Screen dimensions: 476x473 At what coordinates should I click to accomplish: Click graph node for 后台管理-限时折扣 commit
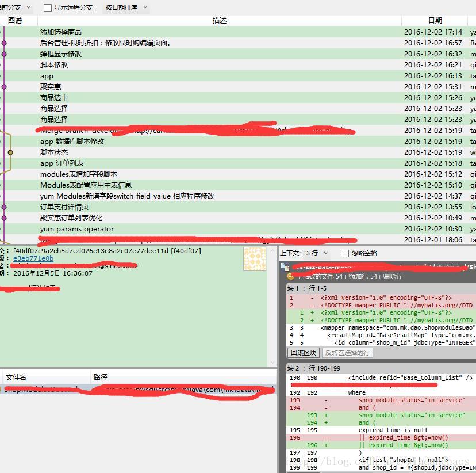(4, 43)
